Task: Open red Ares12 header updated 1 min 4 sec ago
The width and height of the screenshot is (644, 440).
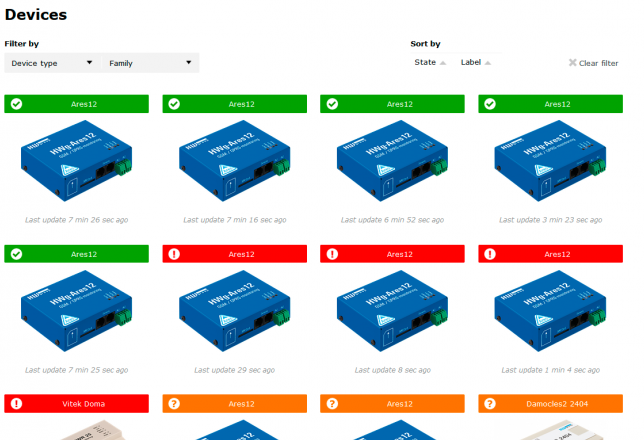Action: (x=550, y=254)
